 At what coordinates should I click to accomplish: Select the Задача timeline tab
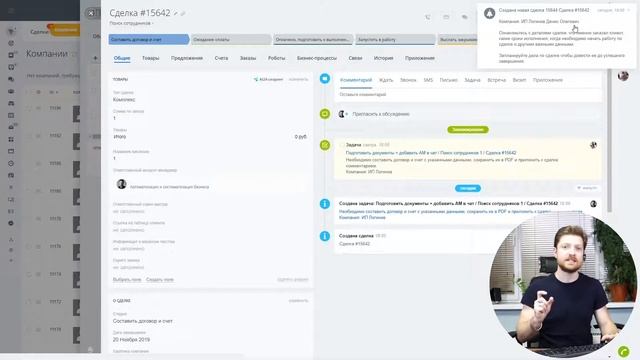point(472,80)
